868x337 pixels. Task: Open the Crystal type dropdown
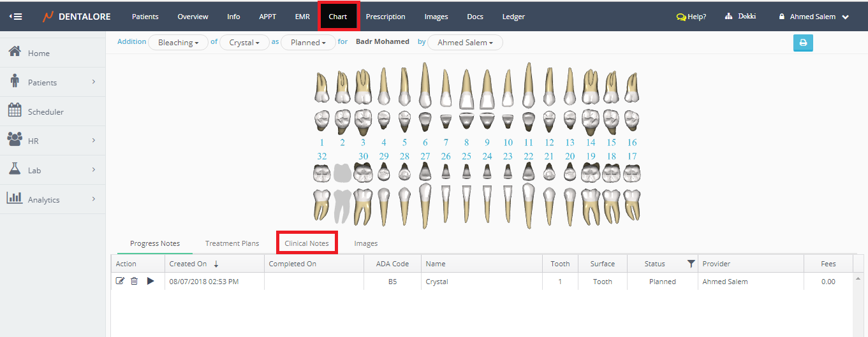coord(244,43)
